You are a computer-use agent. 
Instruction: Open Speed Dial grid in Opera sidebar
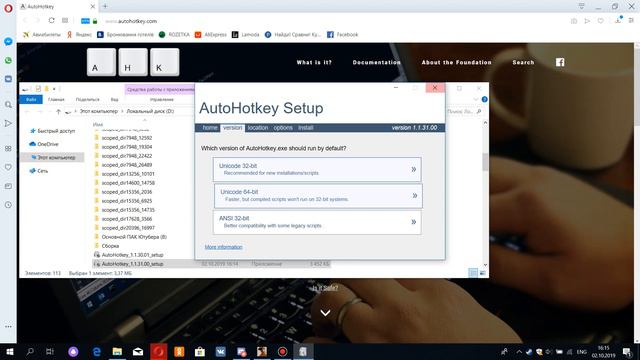tap(8, 149)
